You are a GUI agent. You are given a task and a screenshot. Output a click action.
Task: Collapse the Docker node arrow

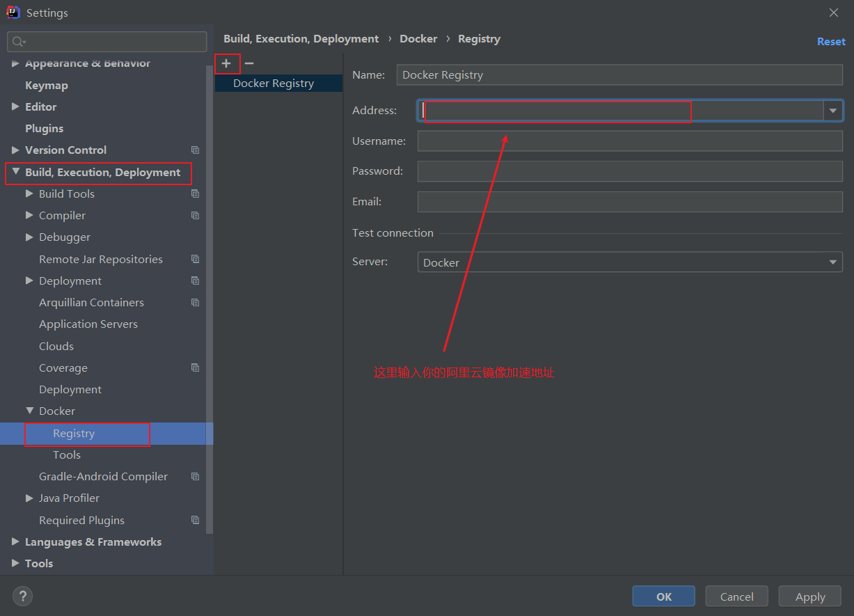(29, 411)
